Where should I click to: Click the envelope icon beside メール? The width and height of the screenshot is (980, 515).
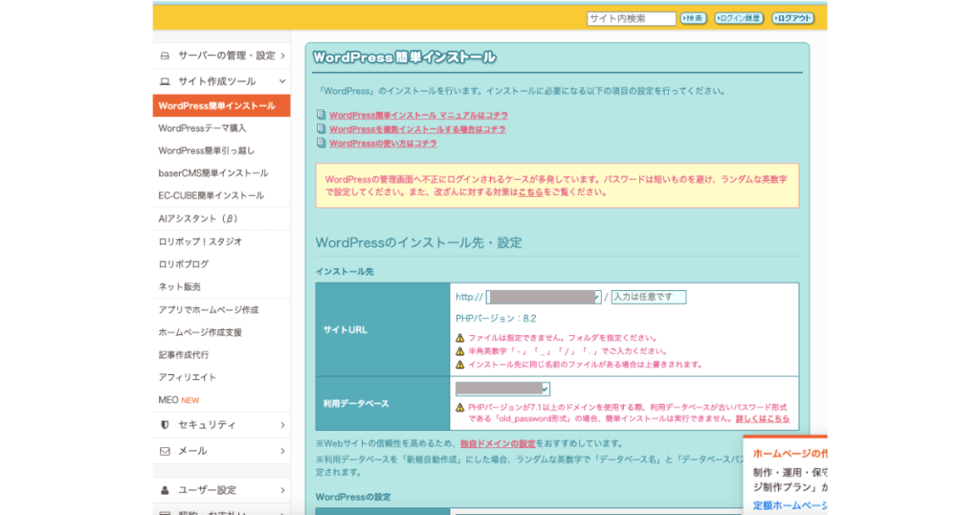(x=165, y=451)
